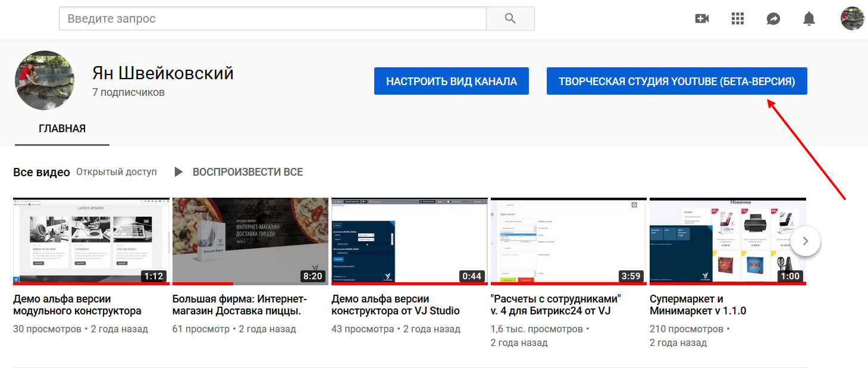Open Творческая студия YouTube (бета-версия)
This screenshot has height=368, width=868.
[x=676, y=81]
